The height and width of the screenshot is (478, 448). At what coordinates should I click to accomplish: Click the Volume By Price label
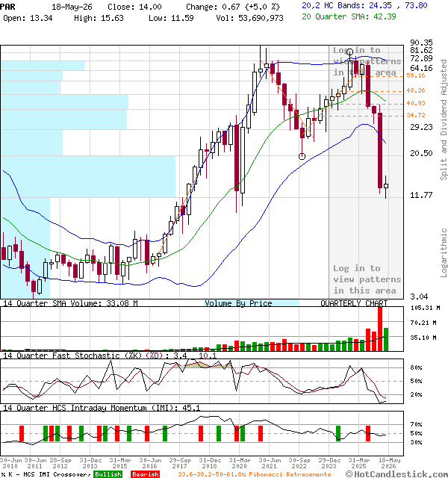[x=238, y=303]
